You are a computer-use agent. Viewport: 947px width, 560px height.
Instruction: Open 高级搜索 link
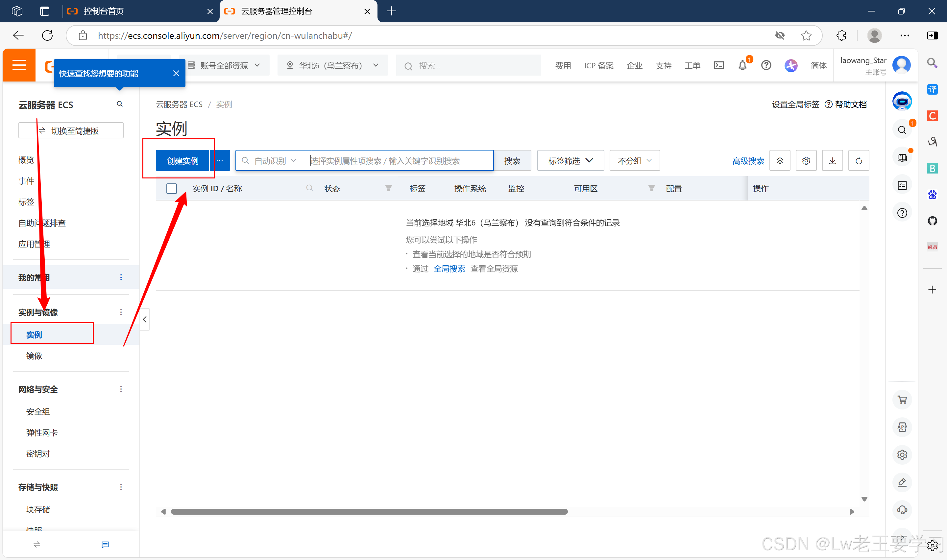(748, 161)
